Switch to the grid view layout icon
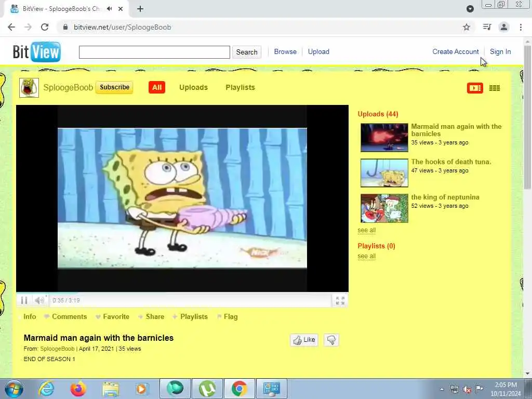The width and height of the screenshot is (532, 399). point(495,88)
